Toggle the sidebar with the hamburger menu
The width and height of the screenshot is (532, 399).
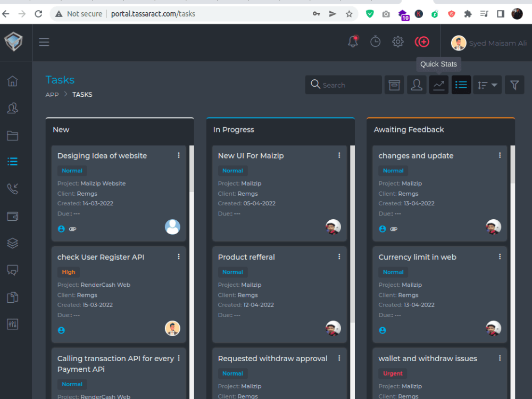tap(44, 41)
